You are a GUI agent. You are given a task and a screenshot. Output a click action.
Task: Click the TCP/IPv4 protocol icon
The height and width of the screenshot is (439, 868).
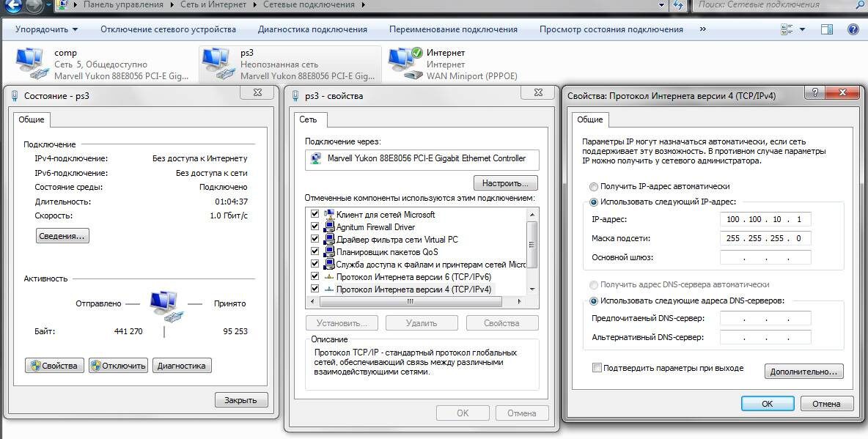tap(329, 289)
